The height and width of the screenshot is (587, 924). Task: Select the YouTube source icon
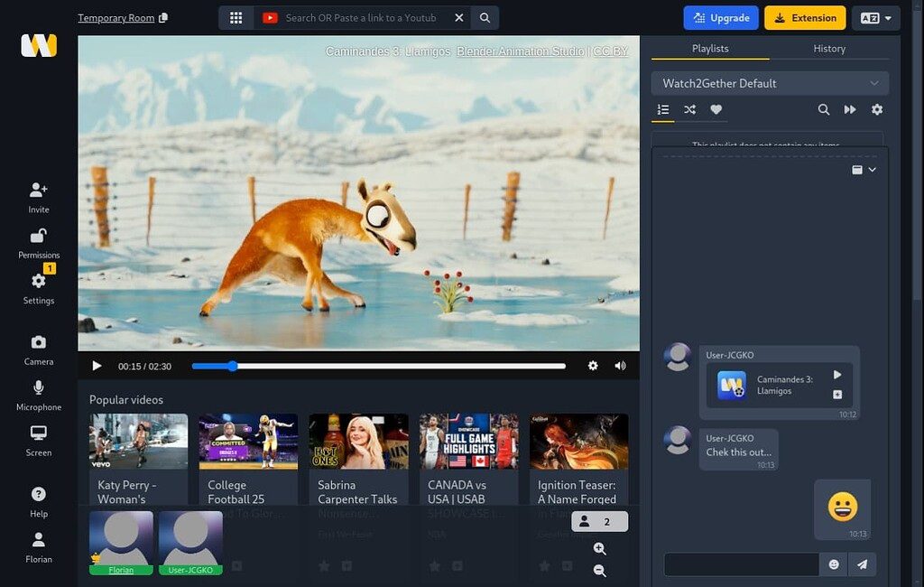tap(270, 18)
